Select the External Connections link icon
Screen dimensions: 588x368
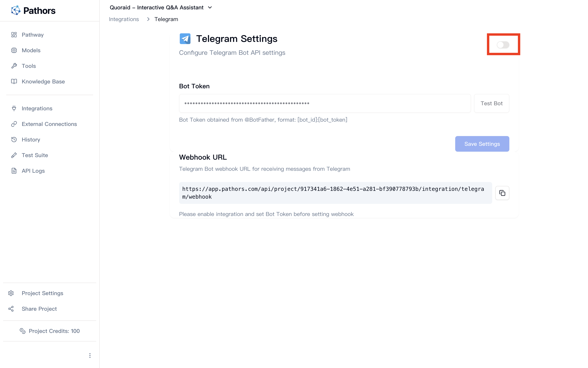[x=14, y=124]
